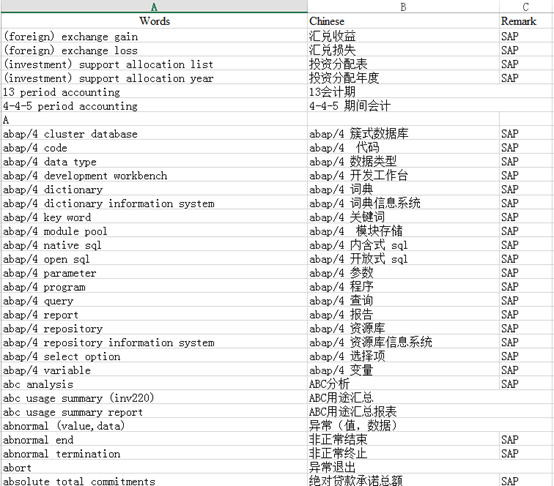Click Chinese cell 'abap/4 词典信息系统'
The height and width of the screenshot is (486, 554).
pos(403,203)
